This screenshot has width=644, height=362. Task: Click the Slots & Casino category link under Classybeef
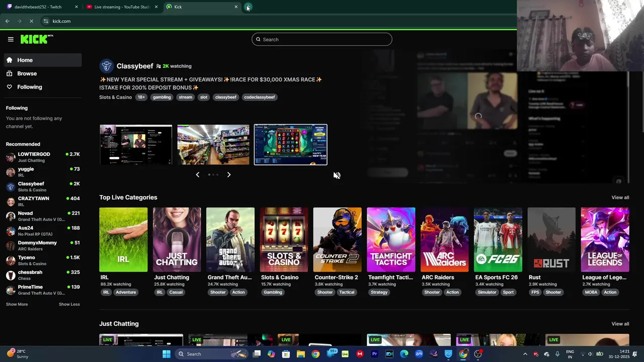(x=115, y=97)
